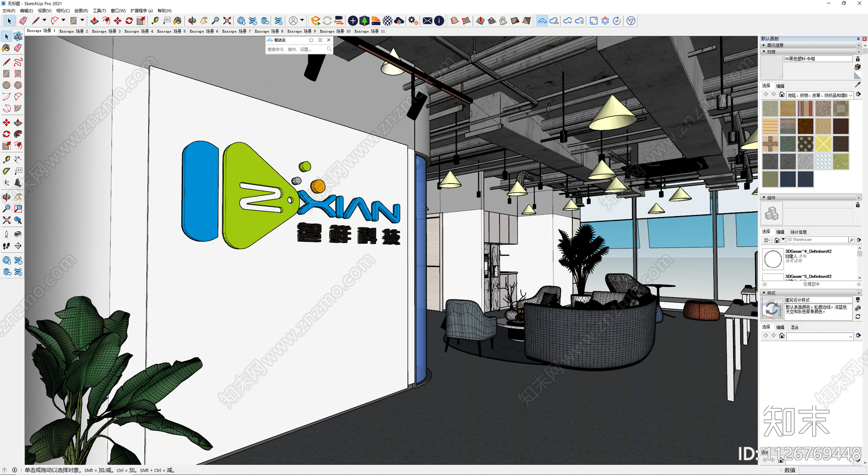Pick the Push/Pull tool in top toolbar

(x=94, y=21)
